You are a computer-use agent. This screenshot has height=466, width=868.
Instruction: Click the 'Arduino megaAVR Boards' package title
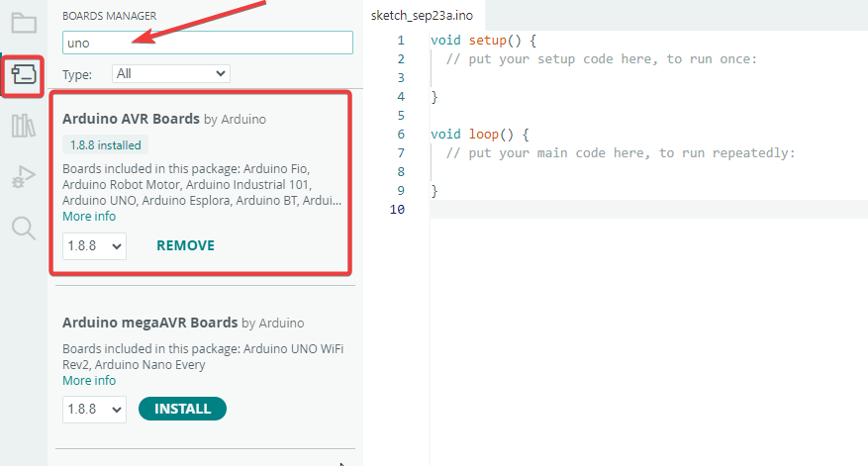point(150,323)
